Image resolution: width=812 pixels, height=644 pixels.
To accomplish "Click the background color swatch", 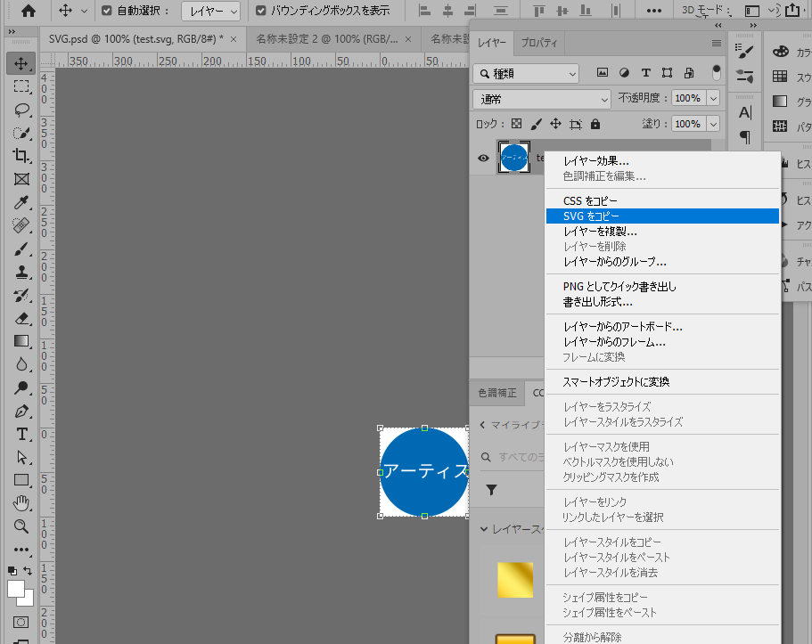I will click(28, 600).
